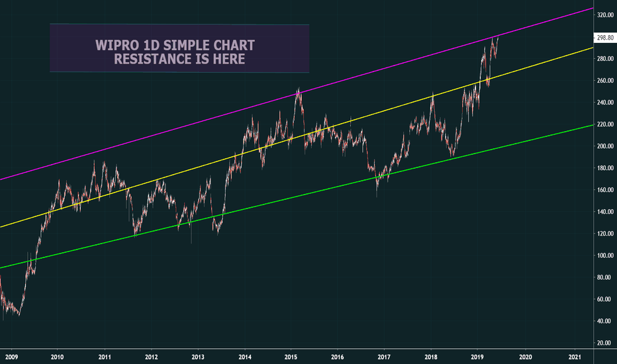Image resolution: width=617 pixels, height=364 pixels.
Task: Click the 298.80 current price label
Action: click(x=605, y=38)
